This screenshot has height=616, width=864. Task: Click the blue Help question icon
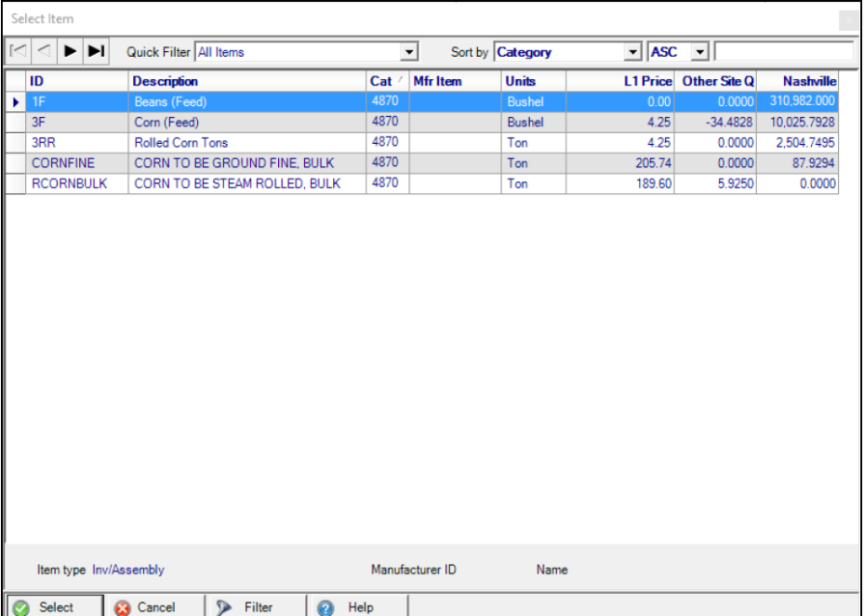point(325,607)
